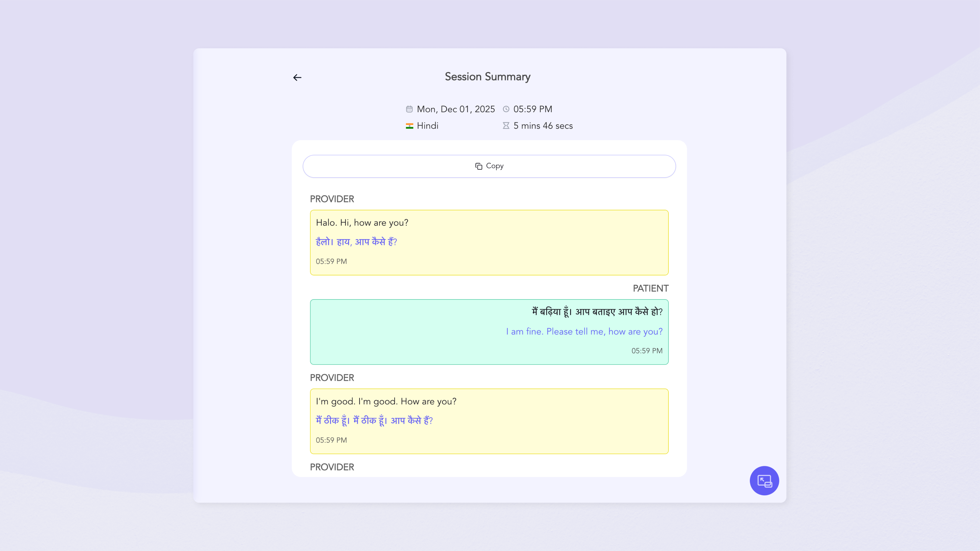Click the Hindi language label

pyautogui.click(x=427, y=126)
